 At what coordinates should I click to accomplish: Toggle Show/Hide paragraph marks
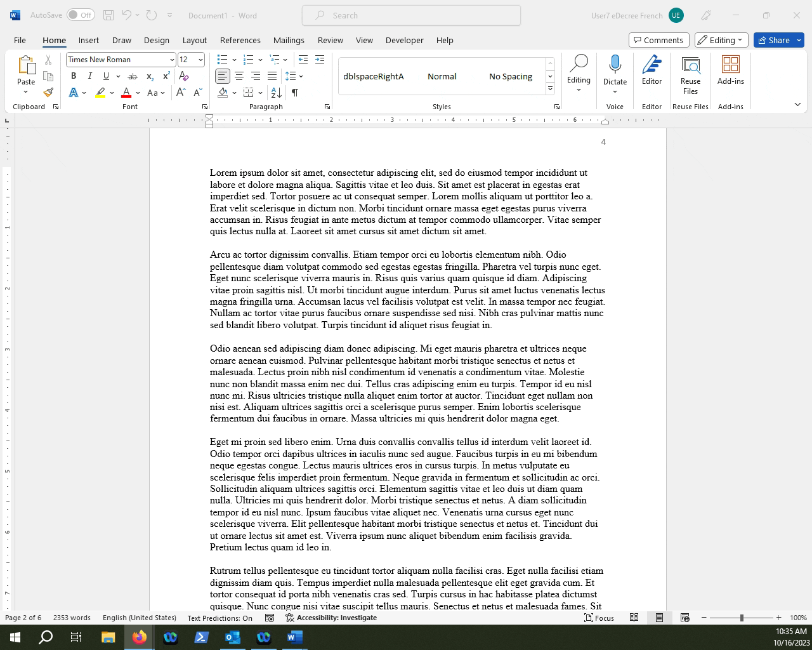click(x=295, y=93)
